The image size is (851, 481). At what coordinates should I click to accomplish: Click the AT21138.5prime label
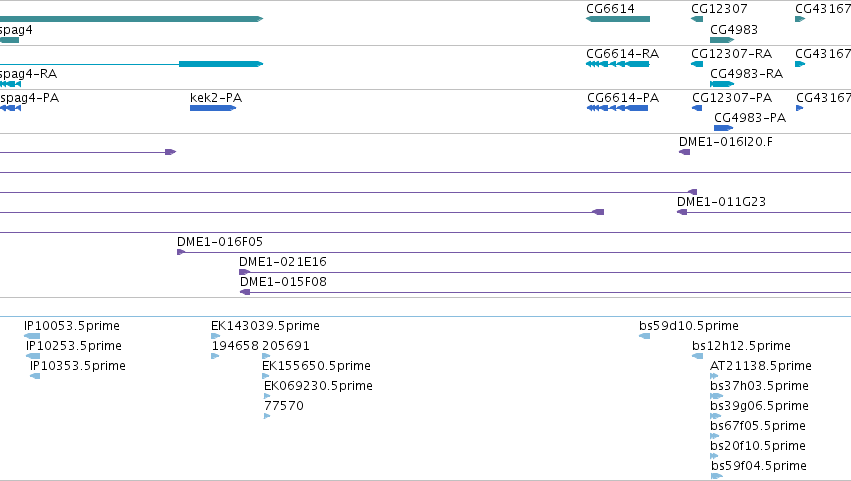coord(761,366)
